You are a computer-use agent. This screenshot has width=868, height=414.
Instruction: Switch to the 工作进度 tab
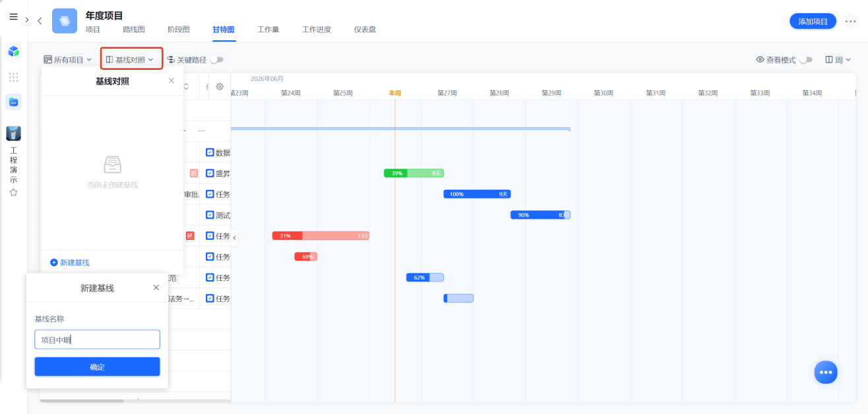click(x=317, y=30)
